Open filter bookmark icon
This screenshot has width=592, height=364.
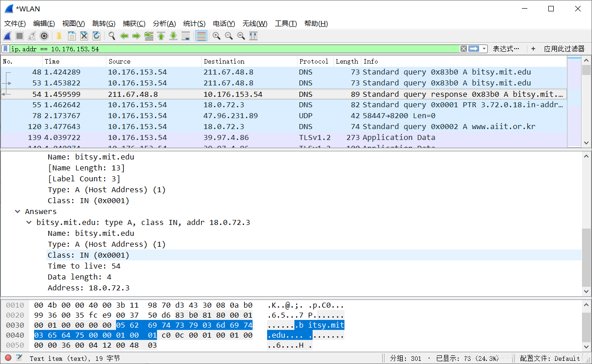pyautogui.click(x=5, y=49)
